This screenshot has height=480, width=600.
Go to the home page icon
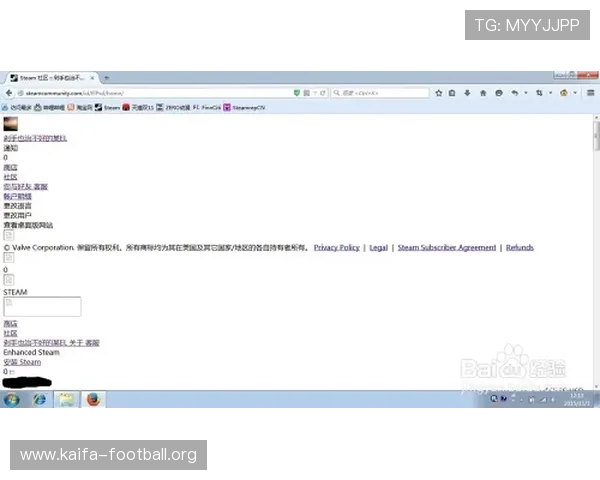pos(483,93)
